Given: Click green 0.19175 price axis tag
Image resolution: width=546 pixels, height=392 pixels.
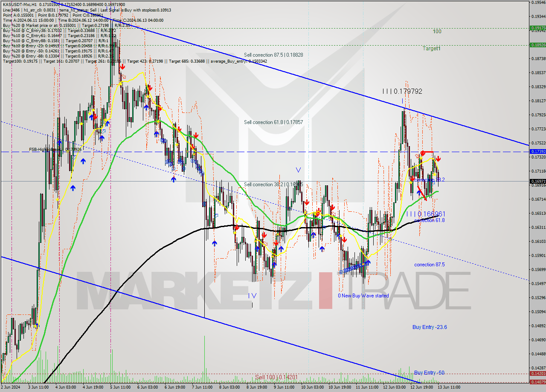Looking at the screenshot, I should (538, 28).
